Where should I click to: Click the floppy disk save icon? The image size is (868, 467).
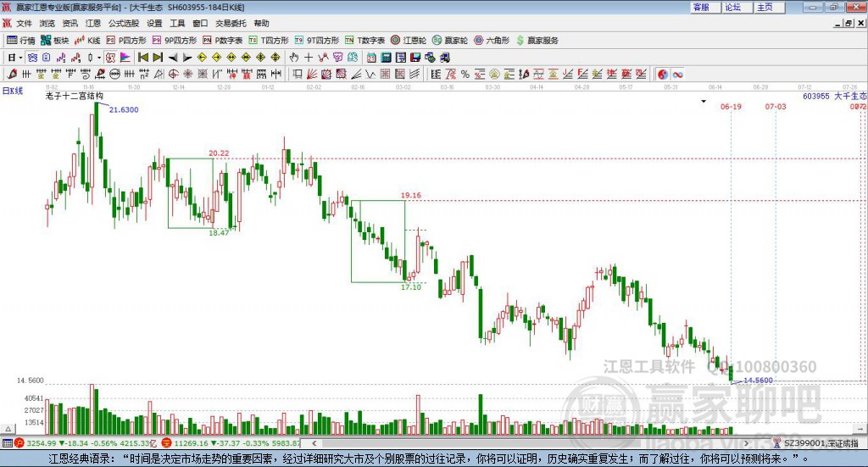(x=415, y=58)
